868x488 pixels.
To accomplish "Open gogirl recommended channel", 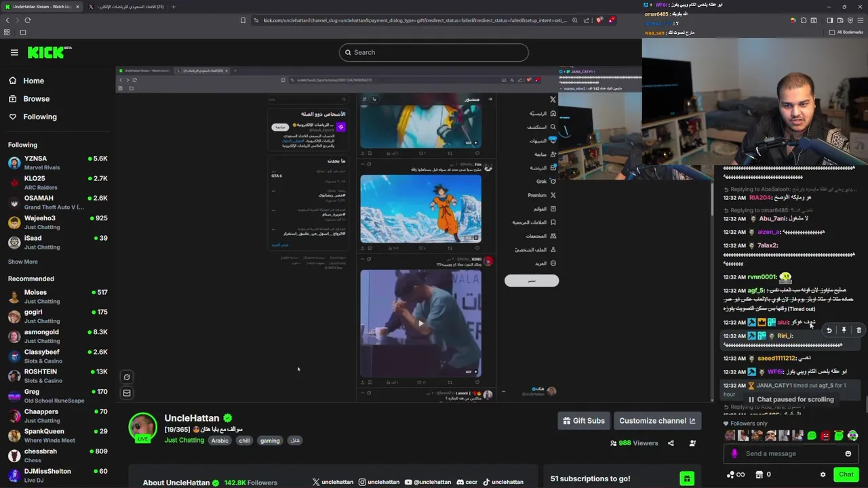I will [58, 316].
